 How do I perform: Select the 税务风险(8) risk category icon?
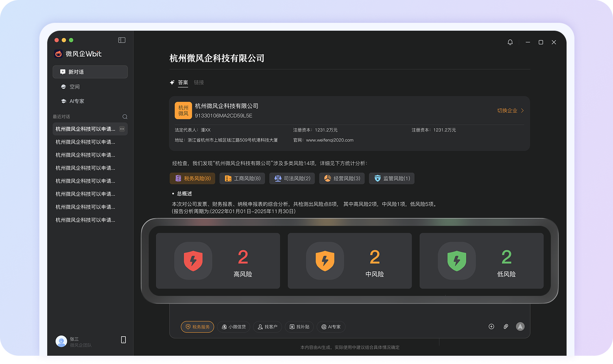point(178,178)
